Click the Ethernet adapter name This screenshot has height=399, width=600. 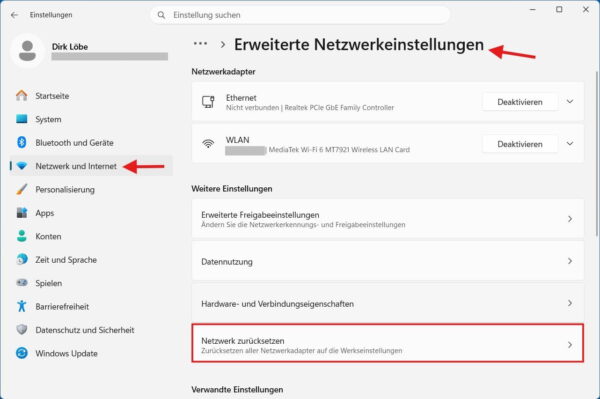(x=241, y=98)
